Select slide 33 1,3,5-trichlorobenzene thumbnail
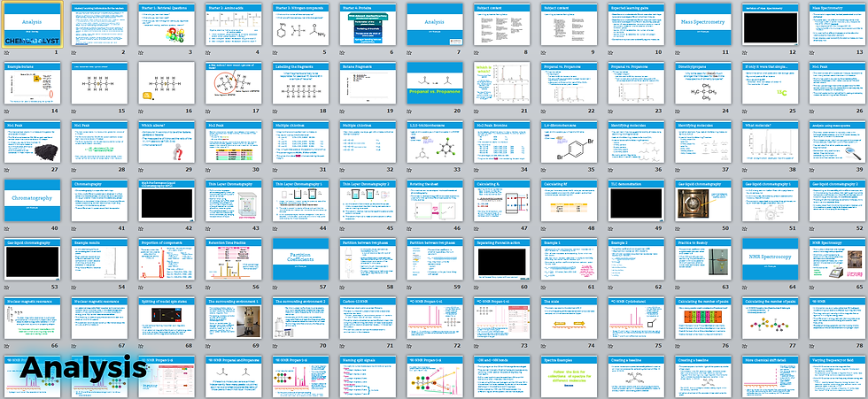 (435, 142)
